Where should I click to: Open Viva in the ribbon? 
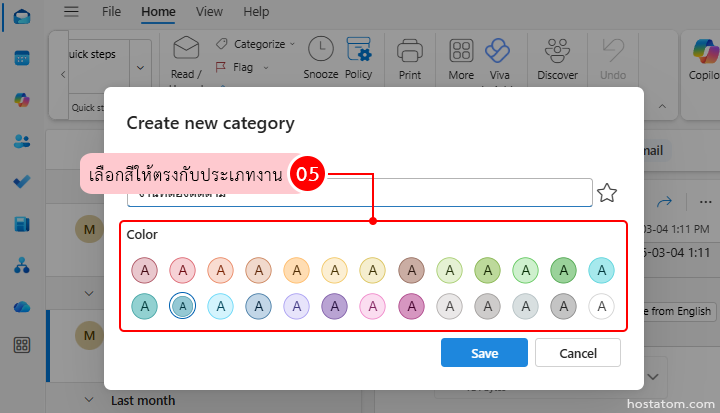coord(499,58)
